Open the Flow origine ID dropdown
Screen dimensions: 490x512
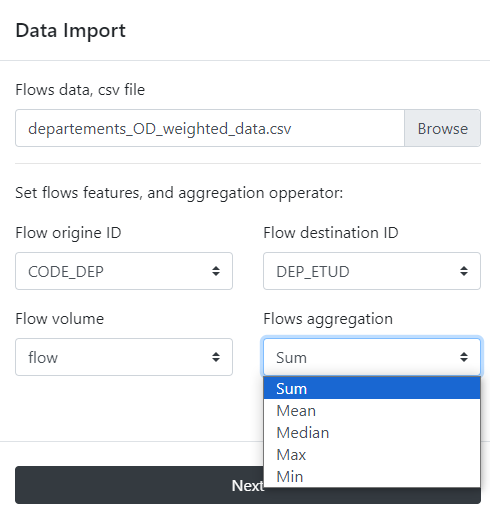coord(124,271)
